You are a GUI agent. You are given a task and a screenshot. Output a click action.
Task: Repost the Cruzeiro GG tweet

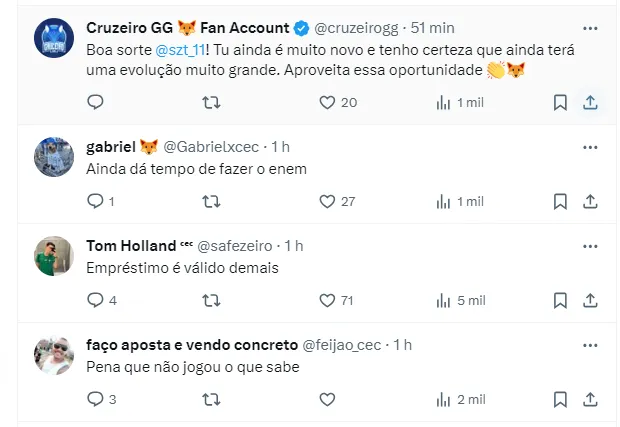pyautogui.click(x=211, y=103)
